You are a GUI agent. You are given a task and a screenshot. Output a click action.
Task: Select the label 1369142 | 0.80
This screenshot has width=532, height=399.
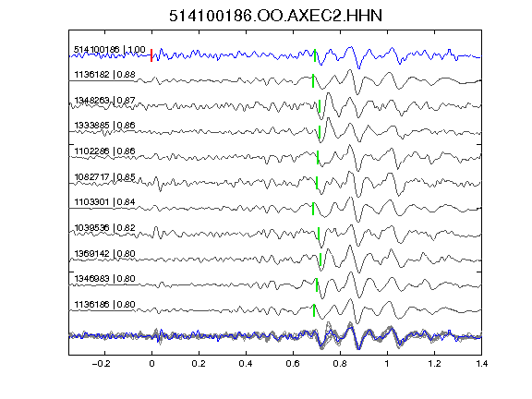point(104,253)
